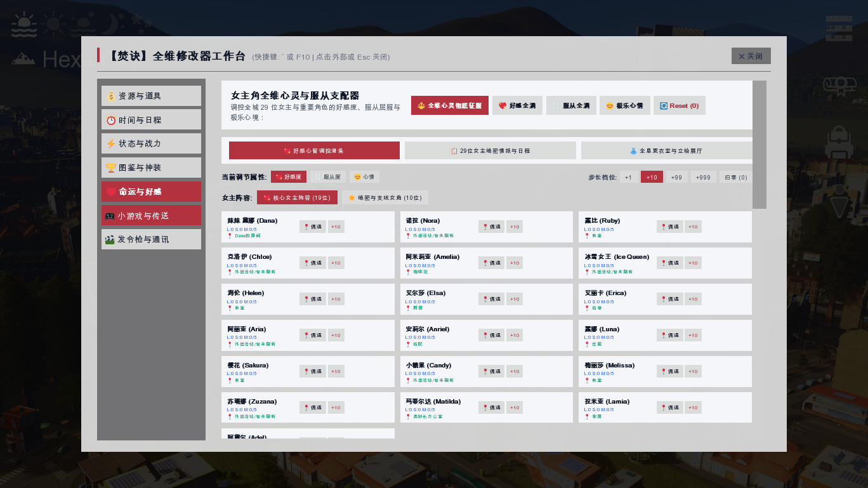Click the trophy icon beside 图鉴与神装
The height and width of the screenshot is (488, 868).
click(x=111, y=168)
